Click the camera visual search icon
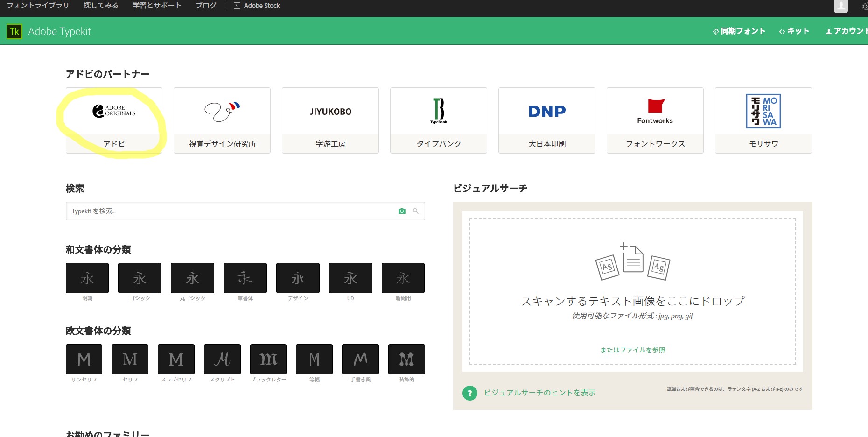Screen dimensions: 868x437 click(x=402, y=211)
